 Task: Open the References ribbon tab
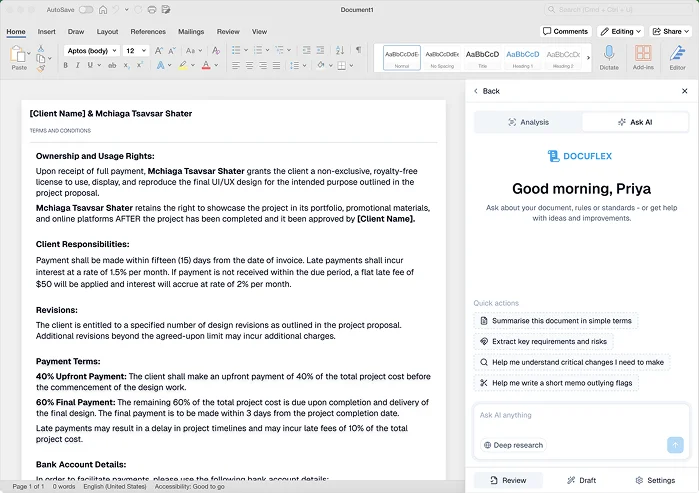click(x=148, y=31)
